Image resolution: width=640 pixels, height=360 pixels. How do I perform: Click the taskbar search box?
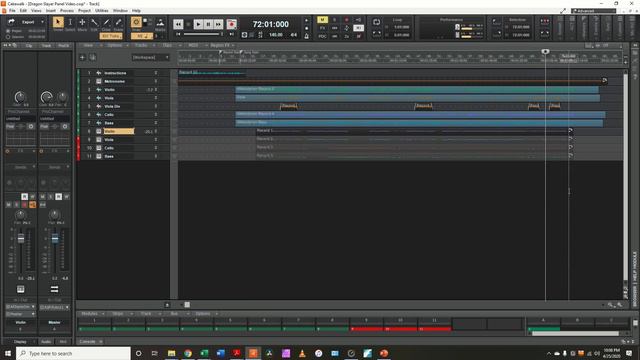pyautogui.click(x=73, y=353)
